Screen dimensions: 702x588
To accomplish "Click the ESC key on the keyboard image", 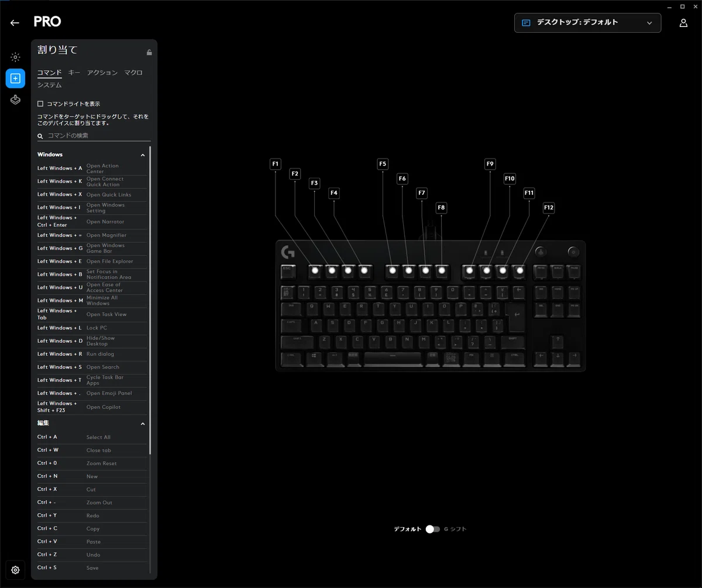I will (x=287, y=271).
